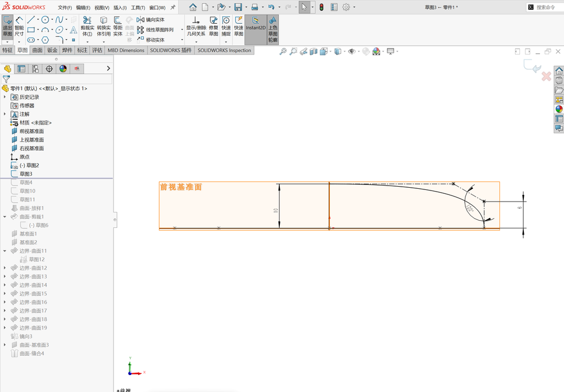The image size is (564, 392).
Task: Expand the 曲面-基准面3 tree node
Action: pyautogui.click(x=4, y=345)
